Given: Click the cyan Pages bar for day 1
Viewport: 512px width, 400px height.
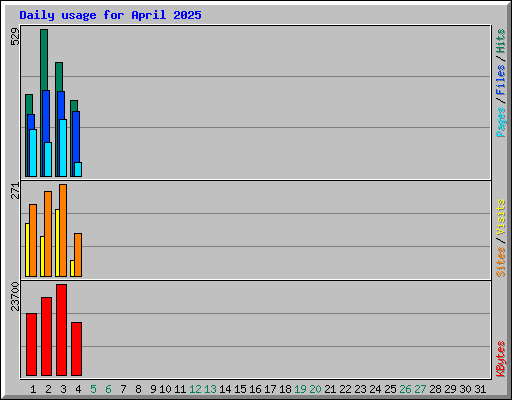Looking at the screenshot, I should tap(33, 153).
